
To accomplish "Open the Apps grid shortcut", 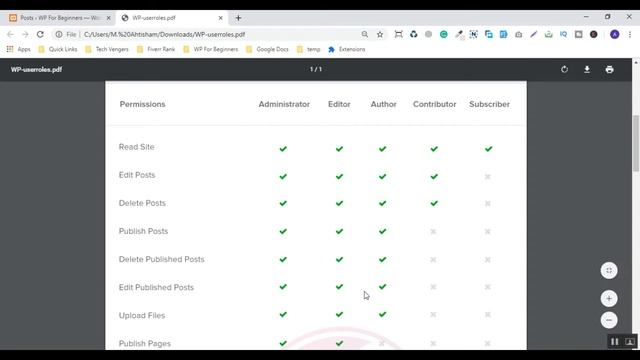I will pos(18,49).
